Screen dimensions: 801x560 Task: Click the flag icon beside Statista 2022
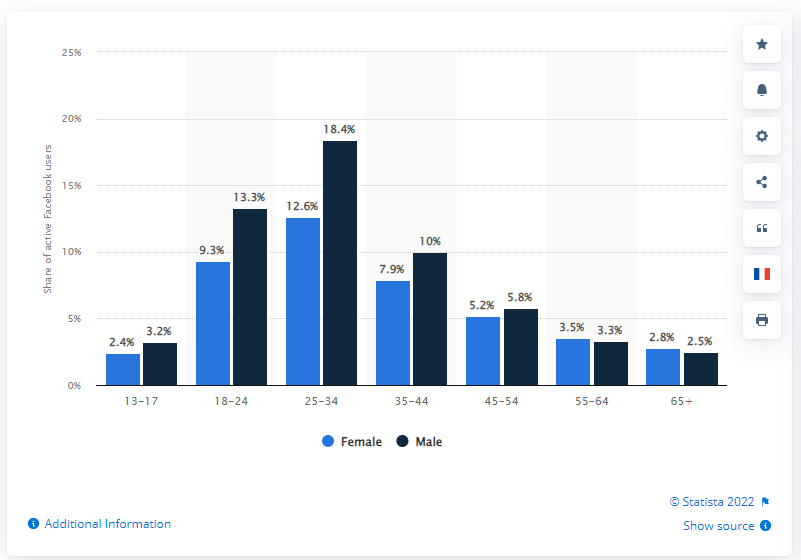[x=765, y=502]
